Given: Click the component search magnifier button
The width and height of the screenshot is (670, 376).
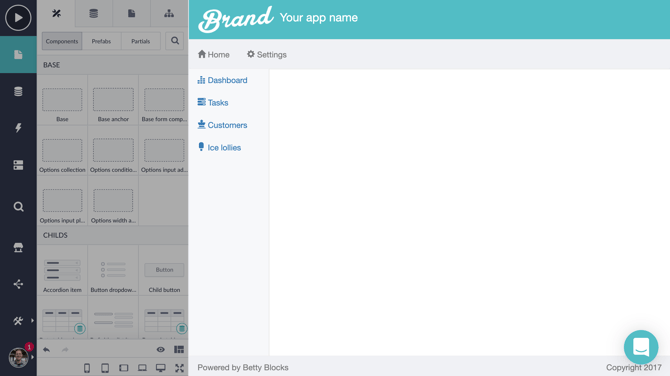Looking at the screenshot, I should click(x=175, y=41).
